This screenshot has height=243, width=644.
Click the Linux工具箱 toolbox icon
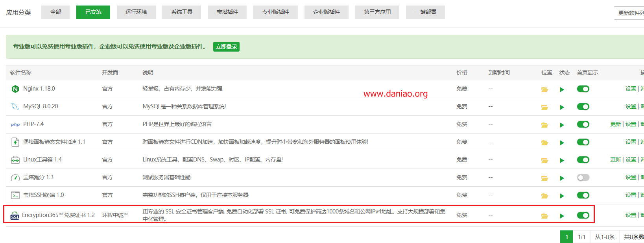[15, 160]
